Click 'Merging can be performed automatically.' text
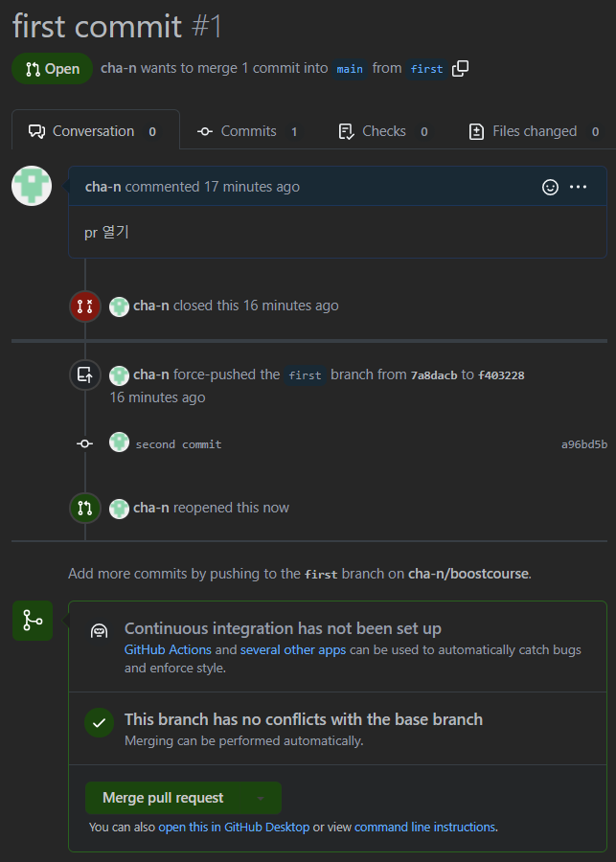 tap(243, 741)
